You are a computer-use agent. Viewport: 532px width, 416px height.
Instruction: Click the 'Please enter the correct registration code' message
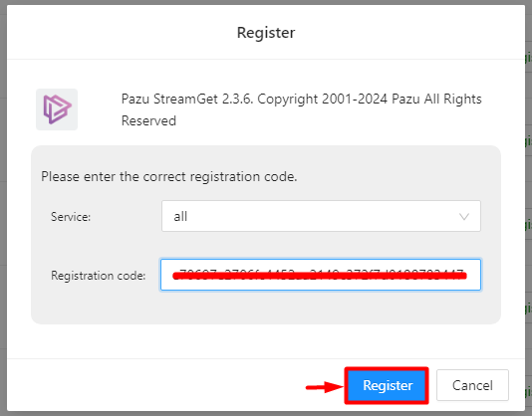169,176
